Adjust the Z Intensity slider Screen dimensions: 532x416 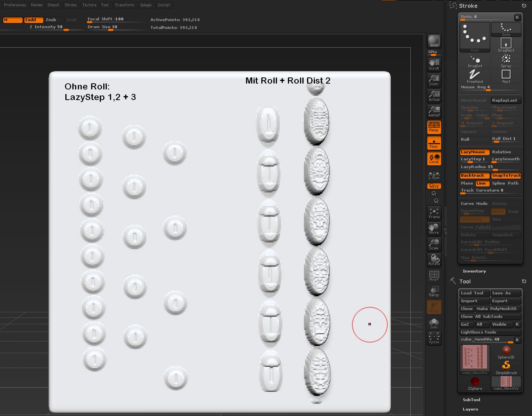[x=46, y=27]
